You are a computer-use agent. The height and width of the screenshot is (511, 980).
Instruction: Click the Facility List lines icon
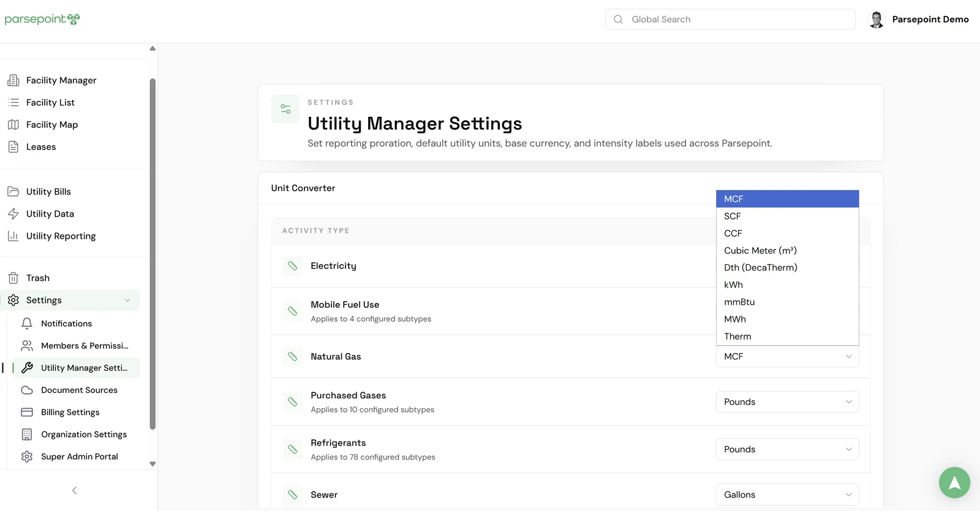pos(13,102)
